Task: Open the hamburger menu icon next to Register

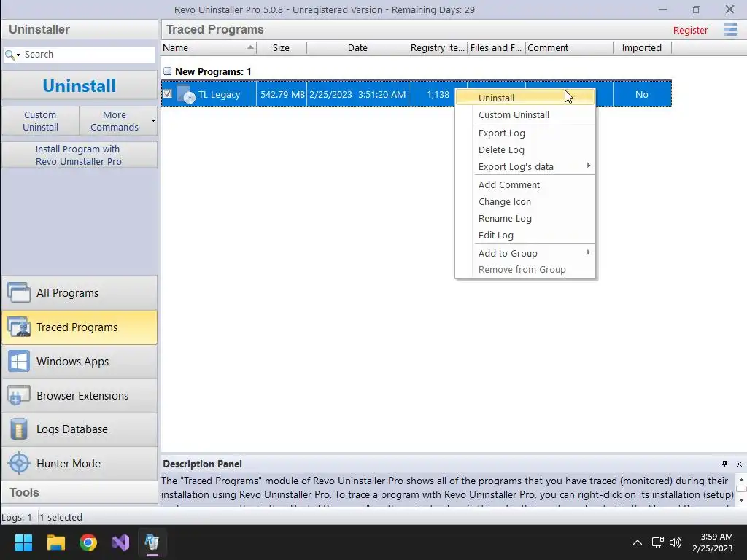Action: pyautogui.click(x=729, y=29)
